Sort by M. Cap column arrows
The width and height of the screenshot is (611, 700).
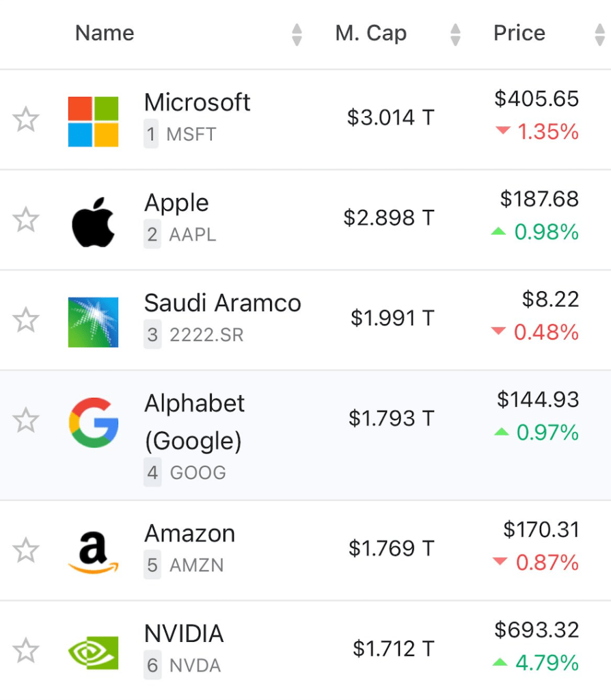455,34
